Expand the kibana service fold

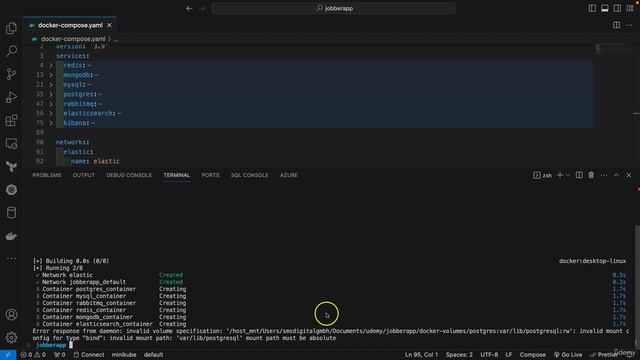tap(51, 123)
